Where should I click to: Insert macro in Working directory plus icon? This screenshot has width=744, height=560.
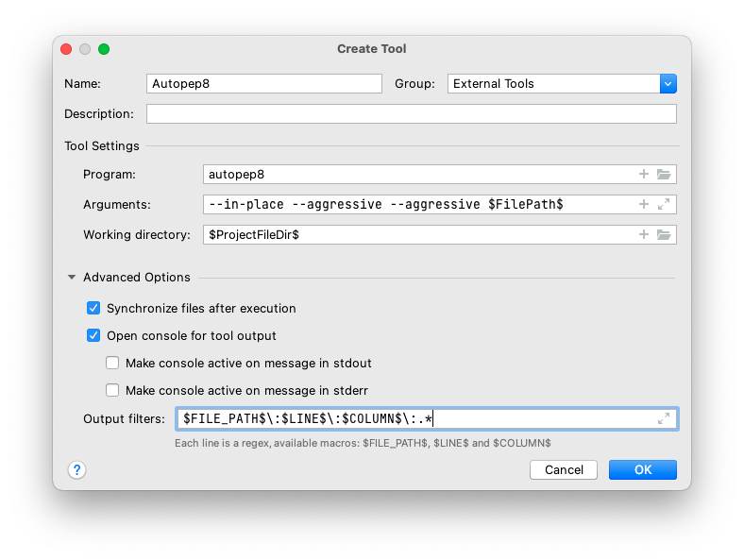coord(643,234)
